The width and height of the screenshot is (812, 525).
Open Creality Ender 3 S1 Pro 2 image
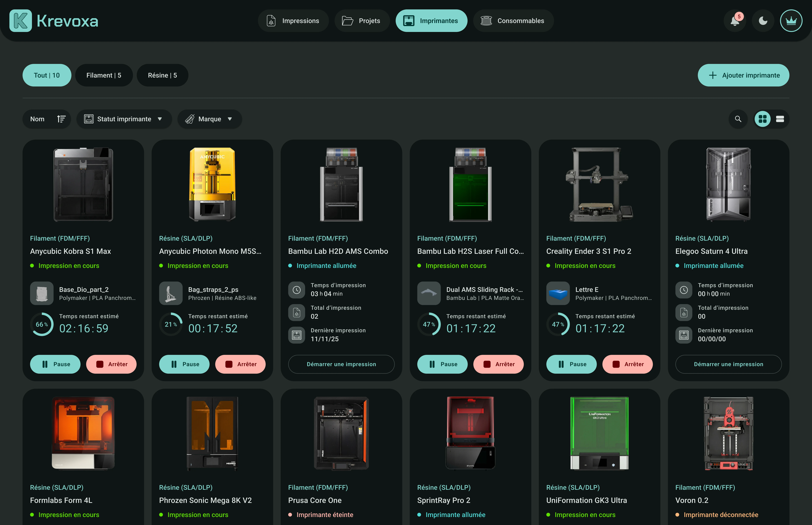[599, 184]
